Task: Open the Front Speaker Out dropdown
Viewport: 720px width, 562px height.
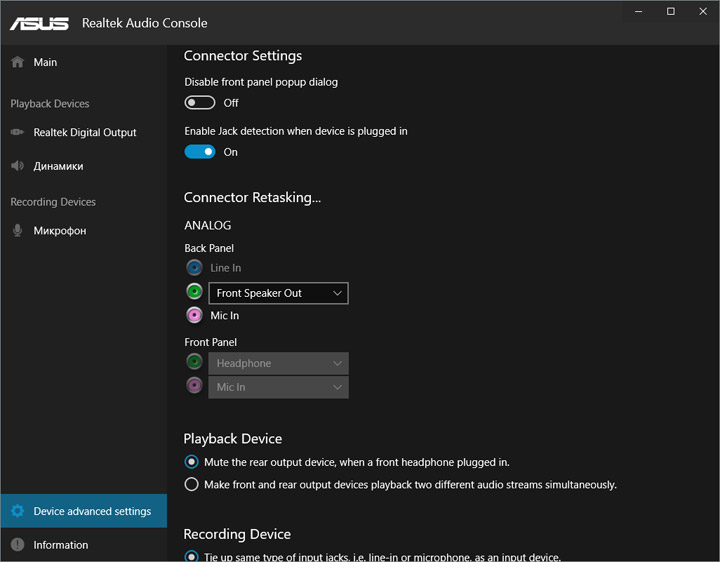Action: [x=278, y=293]
